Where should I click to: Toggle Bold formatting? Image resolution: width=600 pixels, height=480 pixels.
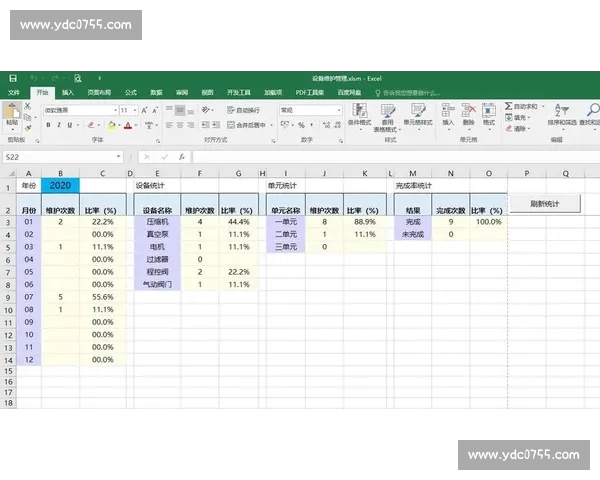48,125
